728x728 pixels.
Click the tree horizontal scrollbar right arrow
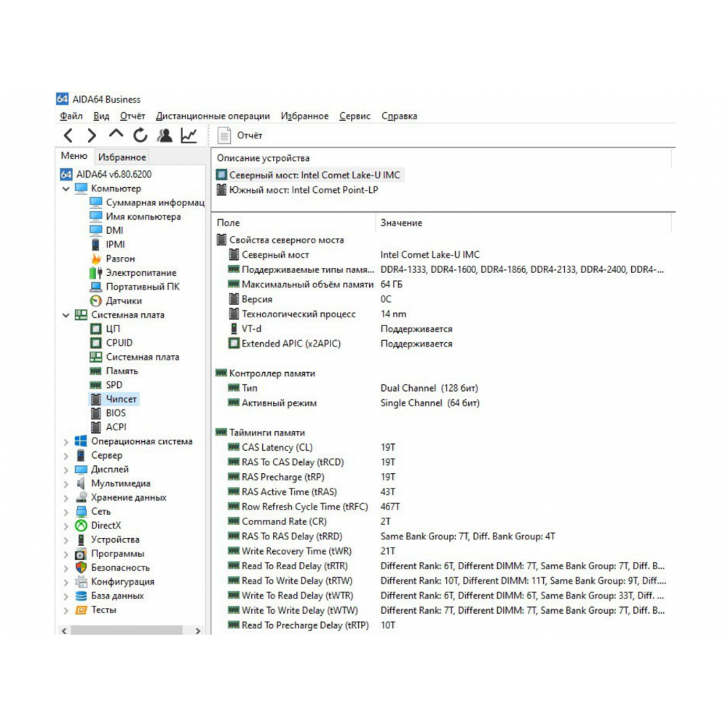198,630
